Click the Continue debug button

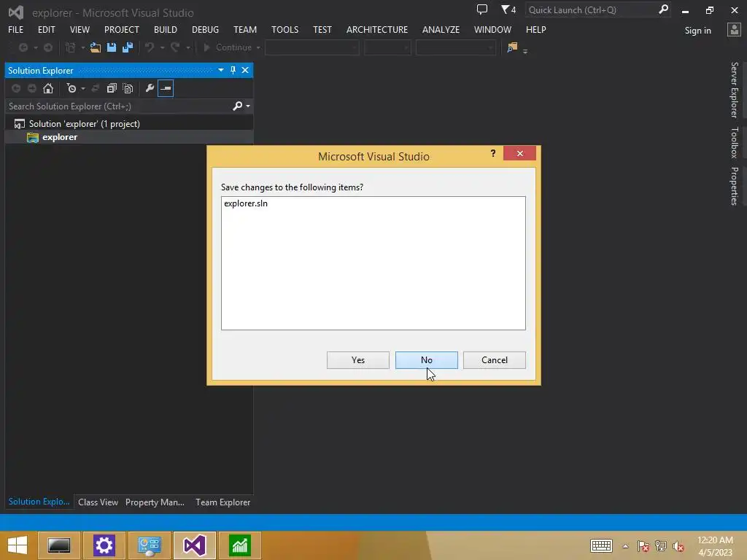click(x=228, y=47)
